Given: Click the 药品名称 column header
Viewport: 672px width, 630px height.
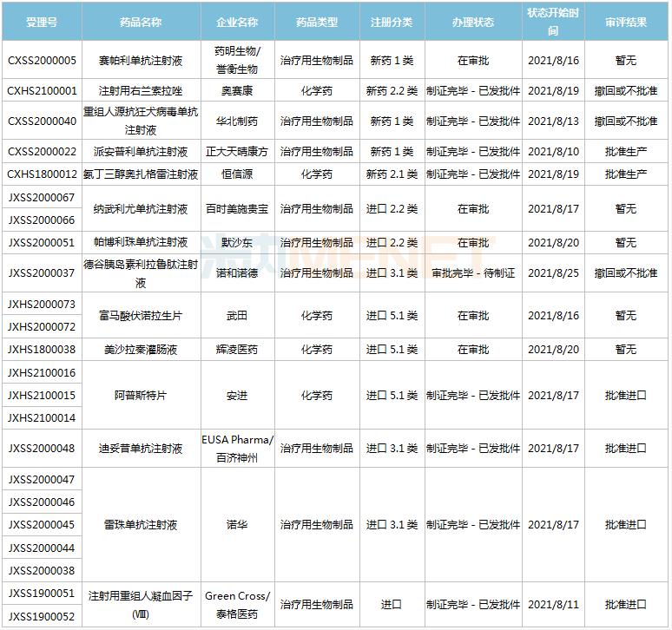Looking at the screenshot, I should (x=141, y=22).
